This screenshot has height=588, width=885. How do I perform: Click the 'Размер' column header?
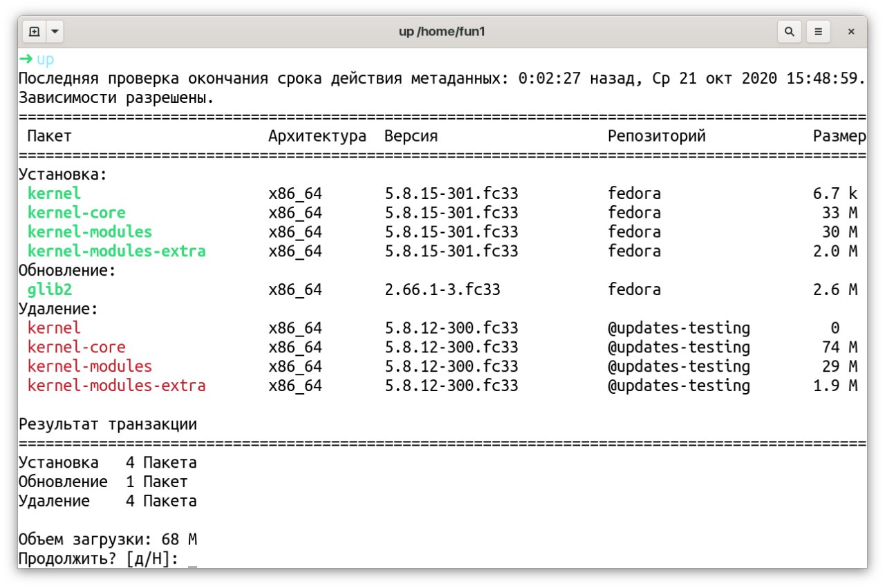[839, 136]
